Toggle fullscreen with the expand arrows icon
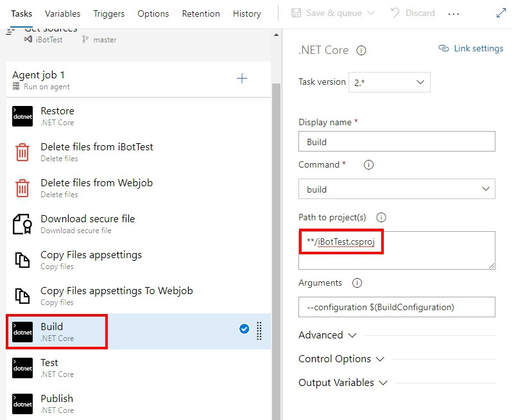The width and height of the screenshot is (516, 420). [501, 13]
